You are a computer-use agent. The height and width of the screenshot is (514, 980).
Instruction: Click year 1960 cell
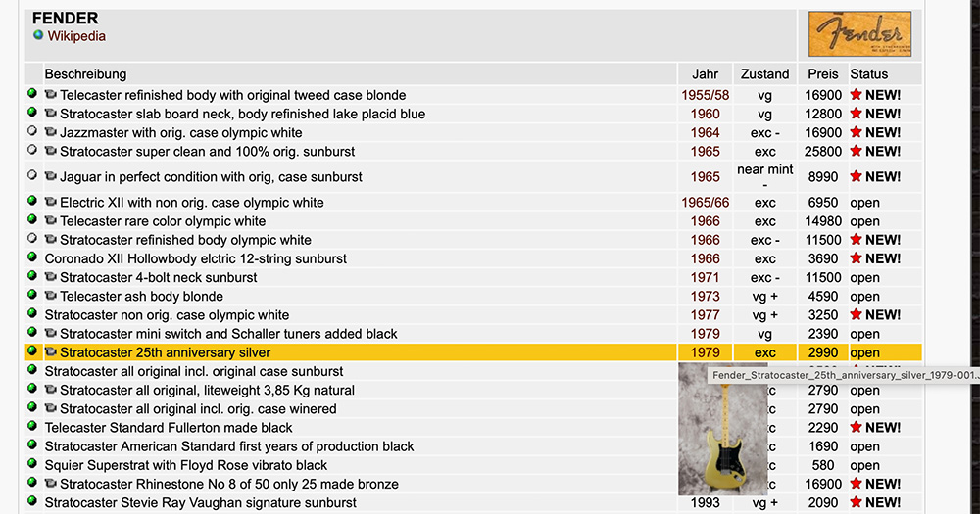click(705, 115)
